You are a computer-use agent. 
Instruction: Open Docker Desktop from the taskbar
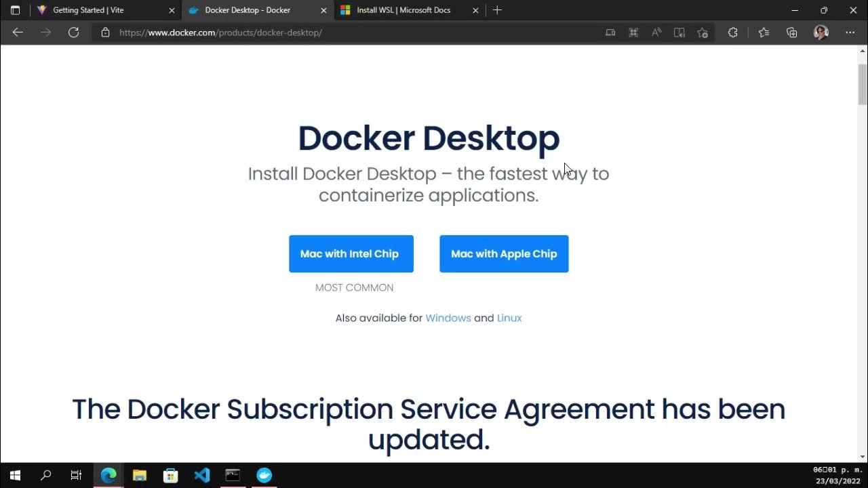tap(264, 475)
